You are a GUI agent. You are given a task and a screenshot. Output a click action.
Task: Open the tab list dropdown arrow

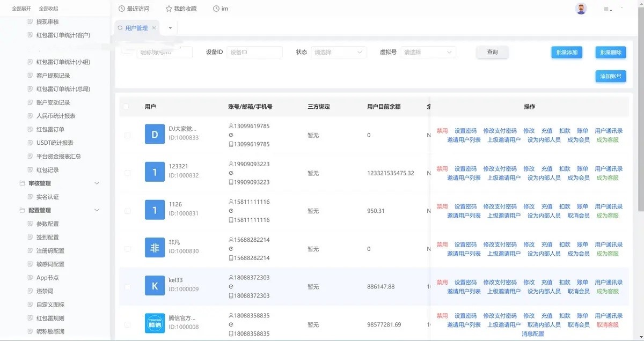[170, 28]
